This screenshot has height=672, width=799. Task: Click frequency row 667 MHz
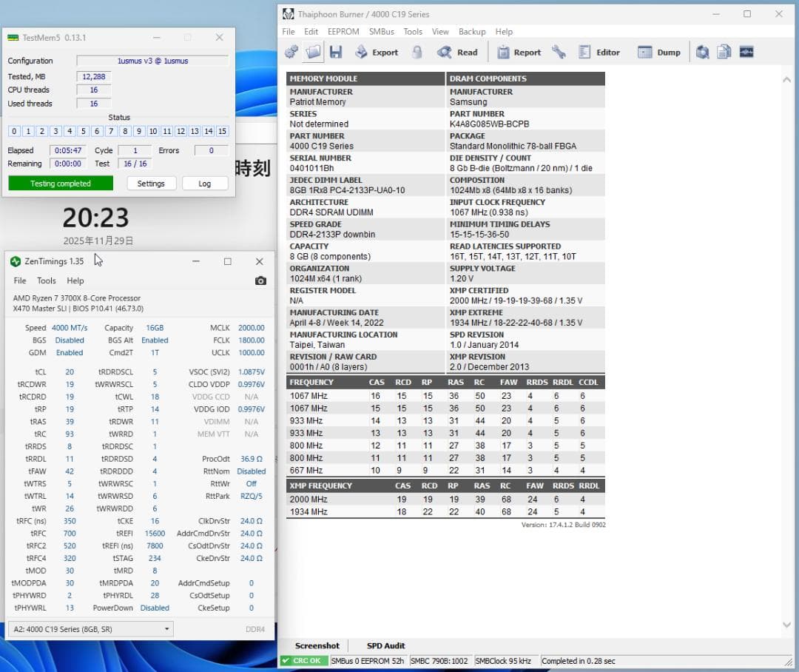coord(445,470)
